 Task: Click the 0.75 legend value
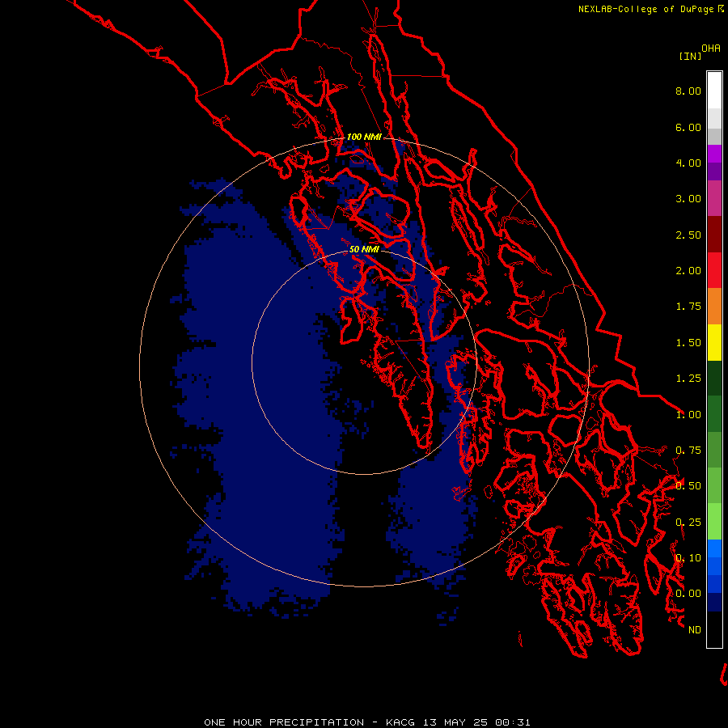688,451
